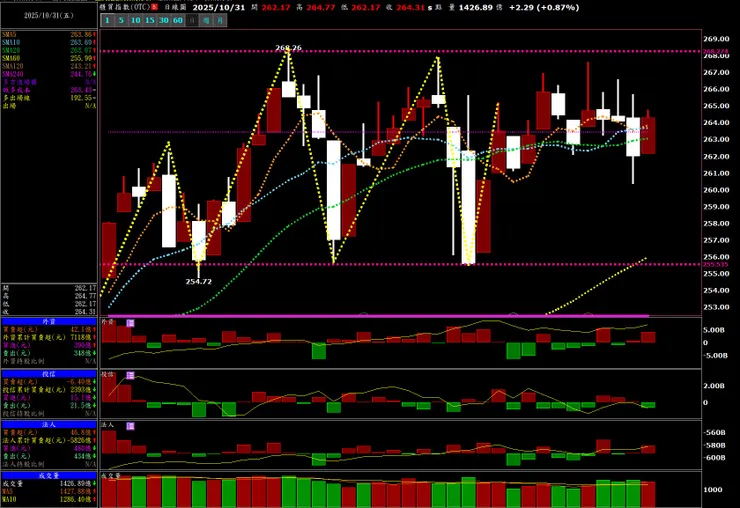Image resolution: width=740 pixels, height=508 pixels.
Task: Click the 5.00B axis label in 外資 chart
Action: [x=714, y=330]
